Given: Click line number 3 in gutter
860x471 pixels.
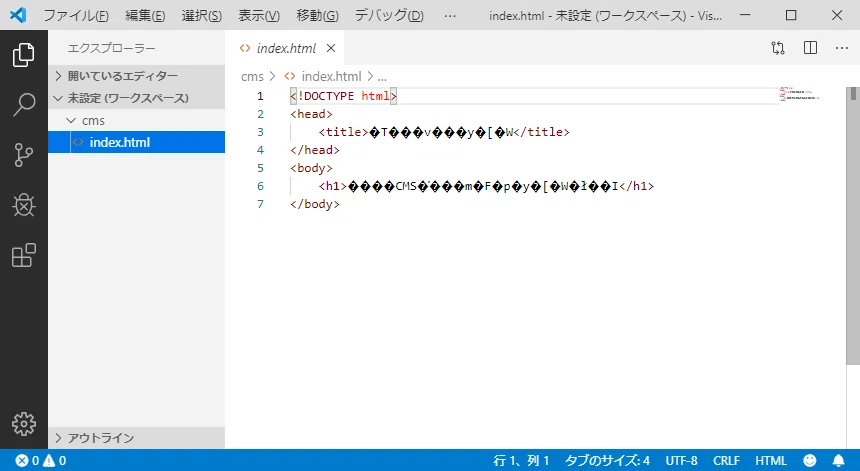Looking at the screenshot, I should pos(261,132).
